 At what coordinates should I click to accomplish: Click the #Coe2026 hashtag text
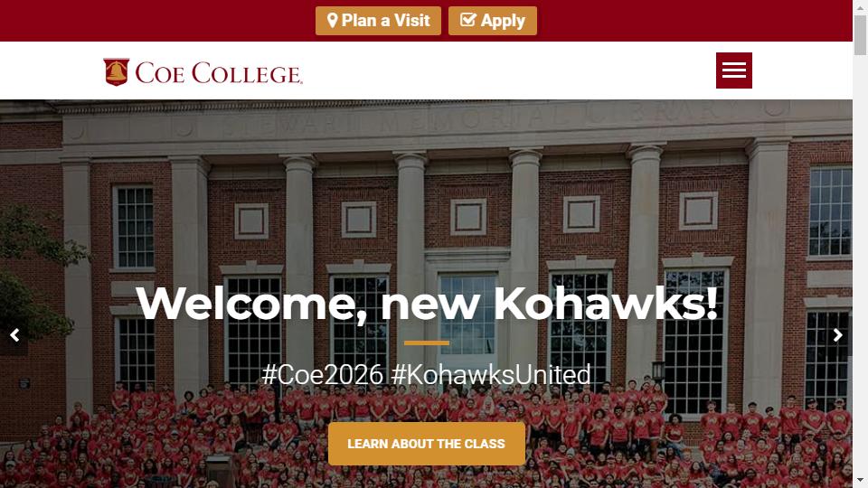323,374
